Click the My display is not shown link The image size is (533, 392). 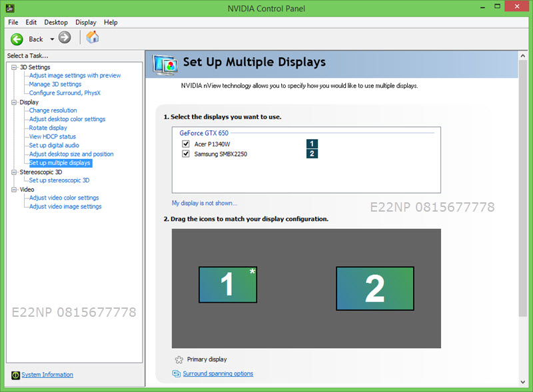205,203
